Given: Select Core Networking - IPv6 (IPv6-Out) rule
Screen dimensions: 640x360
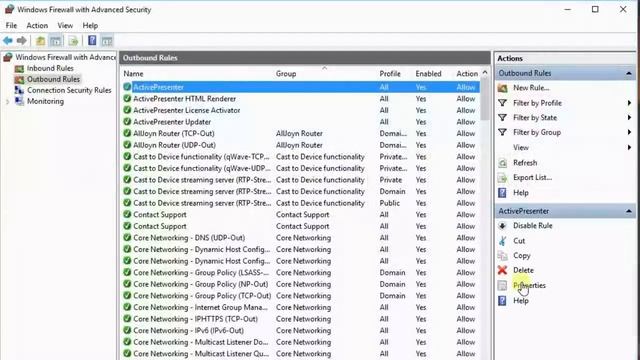Looking at the screenshot, I should [301, 330].
